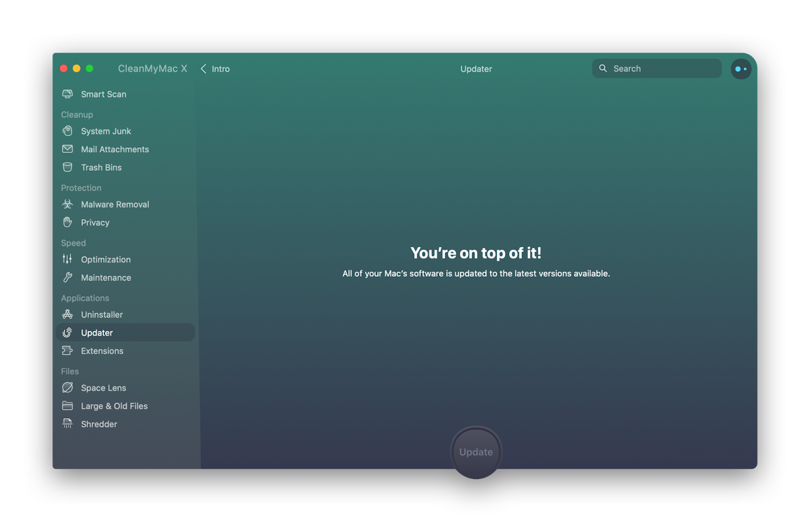Select the Optimization sliders icon
Screen dimensions: 810x532
pyautogui.click(x=67, y=259)
